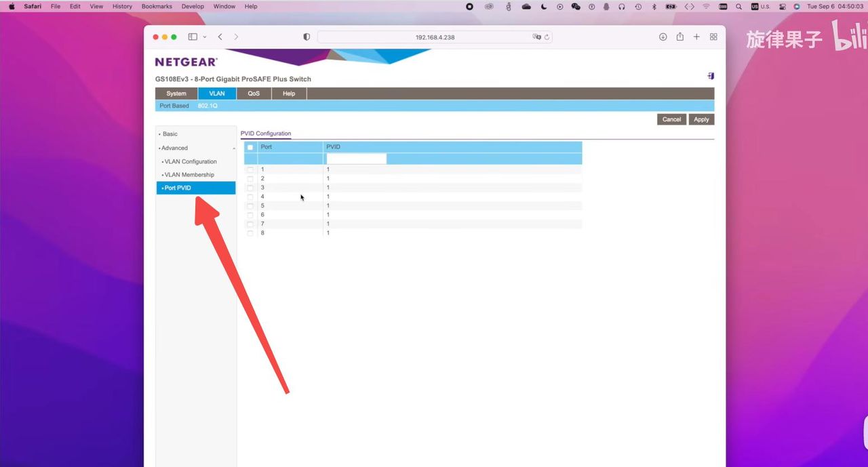This screenshot has height=467, width=868.
Task: Go forward with Safari's forward arrow
Action: (x=236, y=37)
